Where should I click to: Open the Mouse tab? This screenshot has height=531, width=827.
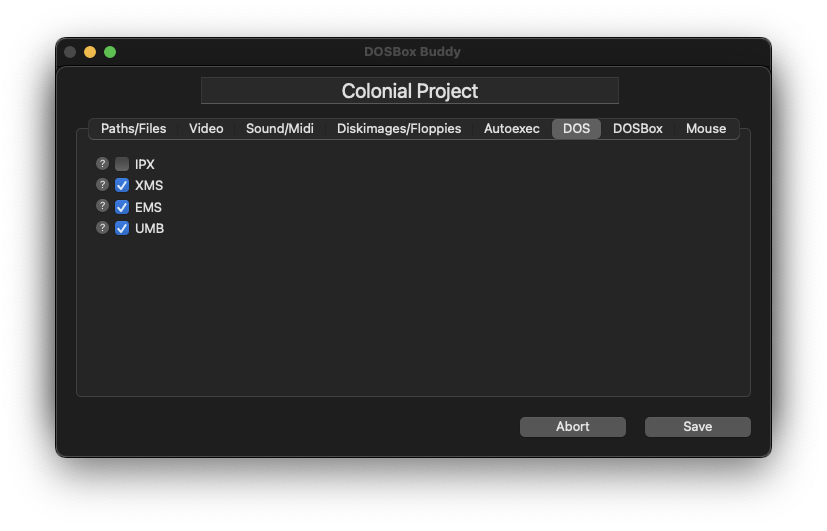[x=706, y=129]
